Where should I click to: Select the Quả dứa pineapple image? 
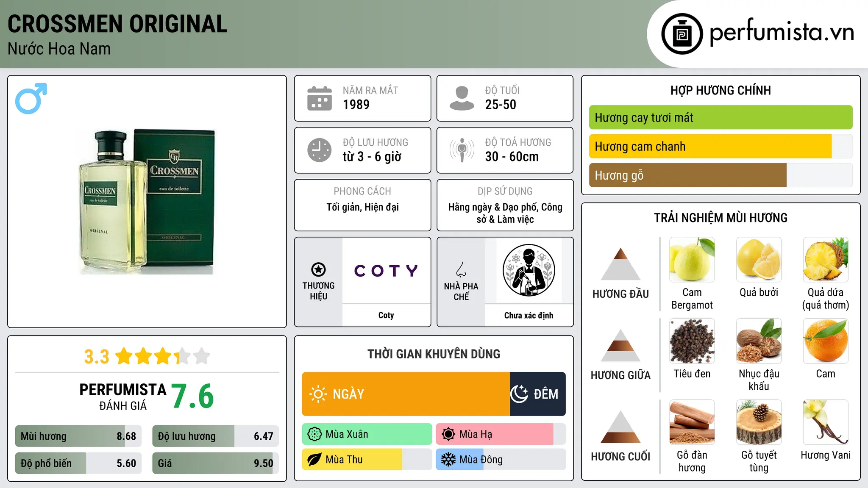coord(826,260)
